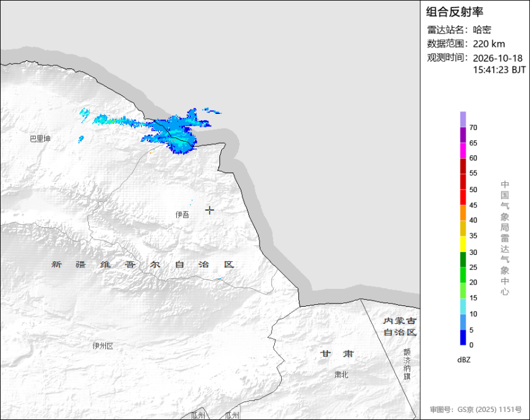The height and width of the screenshot is (420, 530).
Task: Click the 肃北 map label
Action: [x=341, y=374]
